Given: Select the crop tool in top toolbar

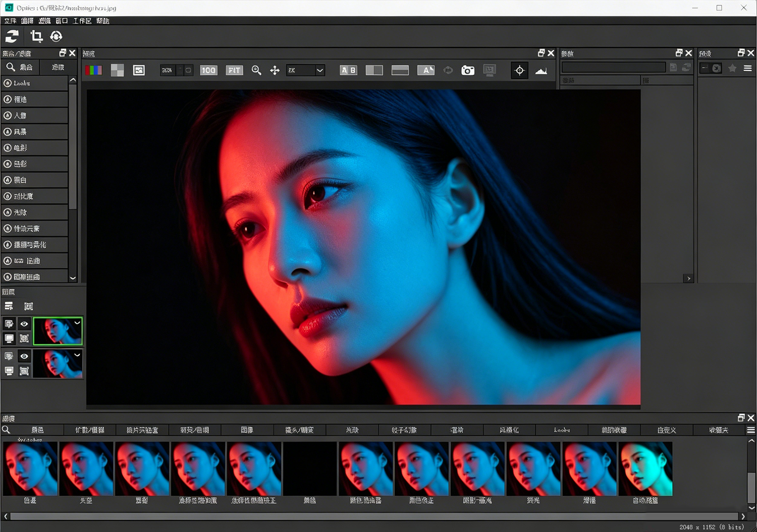Looking at the screenshot, I should (x=36, y=36).
